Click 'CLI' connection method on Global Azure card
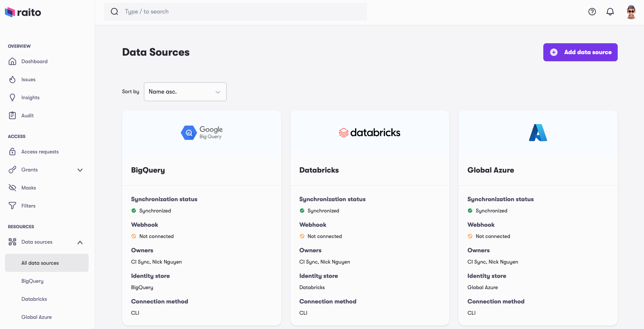This screenshot has width=644, height=329. pyautogui.click(x=472, y=313)
